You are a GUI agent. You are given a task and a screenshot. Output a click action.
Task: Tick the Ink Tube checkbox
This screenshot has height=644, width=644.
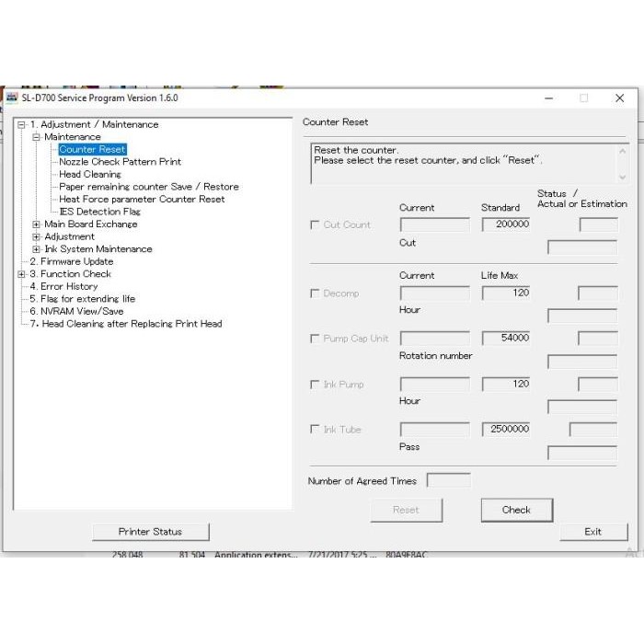click(x=315, y=430)
